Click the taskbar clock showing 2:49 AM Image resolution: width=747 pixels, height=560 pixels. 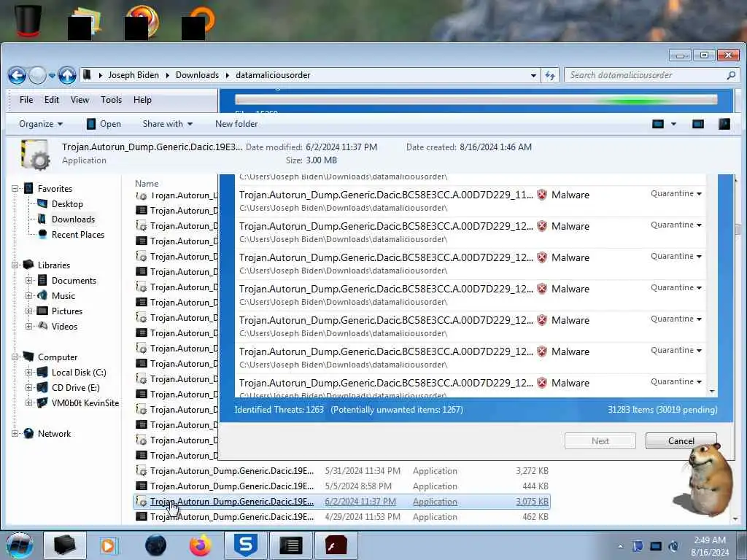click(x=710, y=546)
